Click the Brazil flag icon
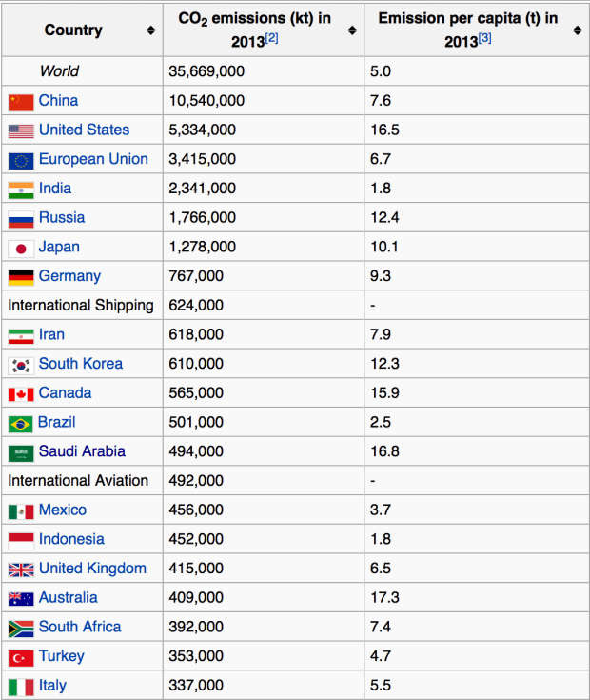 (21, 423)
